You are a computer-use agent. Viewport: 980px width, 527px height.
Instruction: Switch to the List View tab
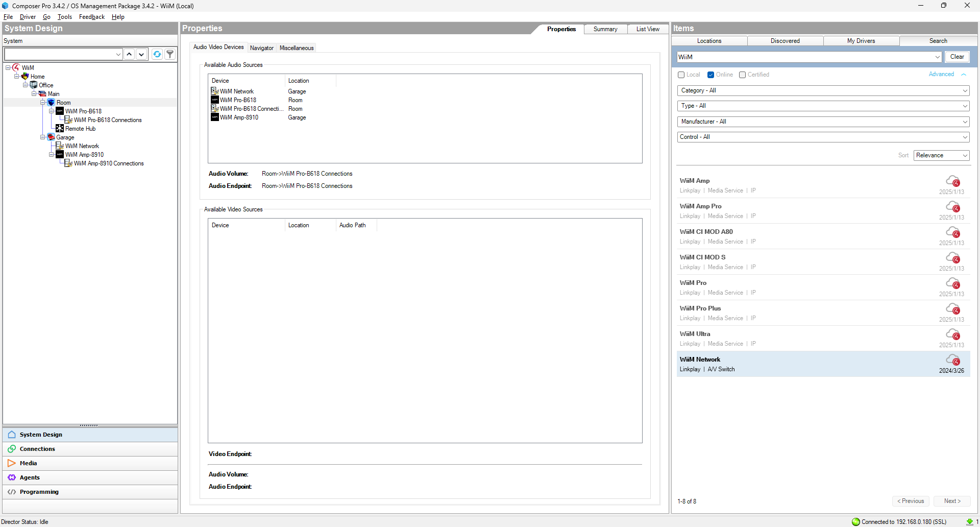(648, 29)
